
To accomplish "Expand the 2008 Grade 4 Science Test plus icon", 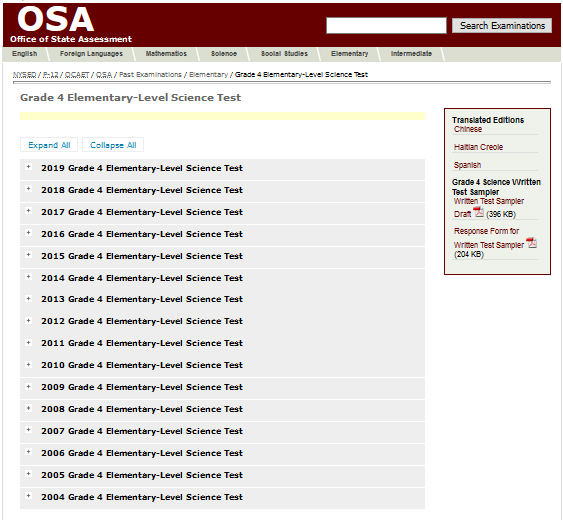I will (28, 408).
